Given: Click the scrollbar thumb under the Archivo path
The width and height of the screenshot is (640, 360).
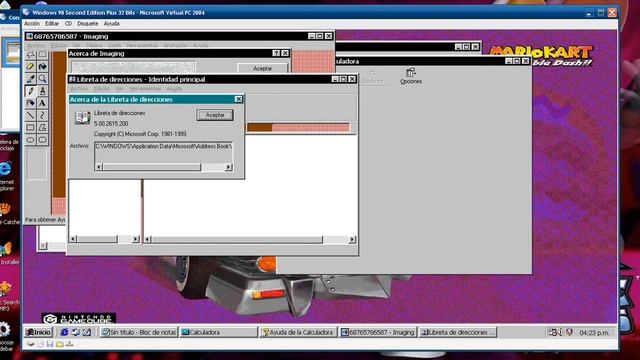Looking at the screenshot, I should pyautogui.click(x=151, y=167).
